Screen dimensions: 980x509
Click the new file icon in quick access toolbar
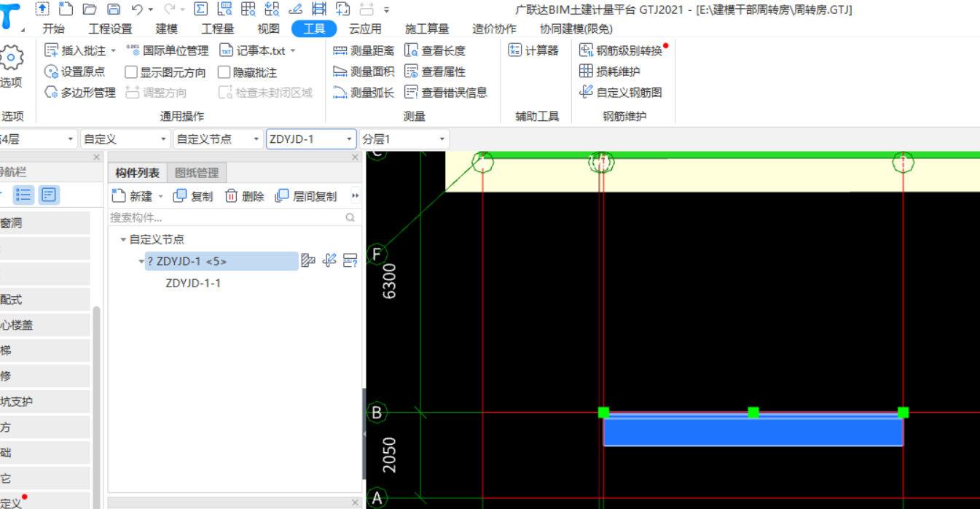click(66, 9)
